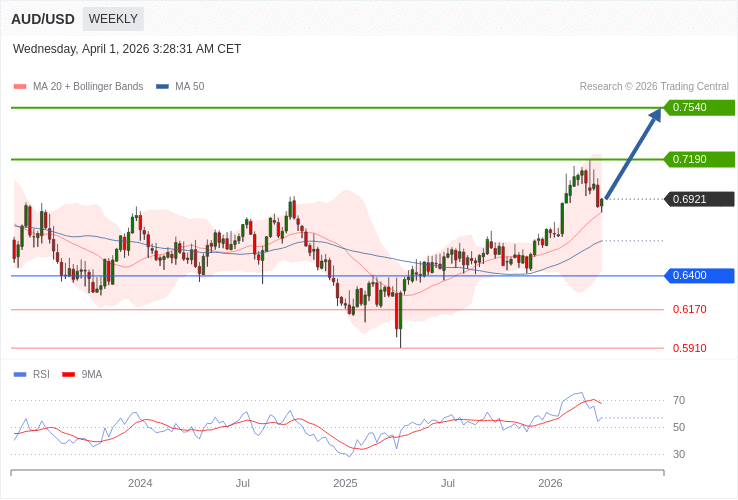Image resolution: width=738 pixels, height=500 pixels.
Task: Select the MA 50 legend label
Action: [x=189, y=87]
